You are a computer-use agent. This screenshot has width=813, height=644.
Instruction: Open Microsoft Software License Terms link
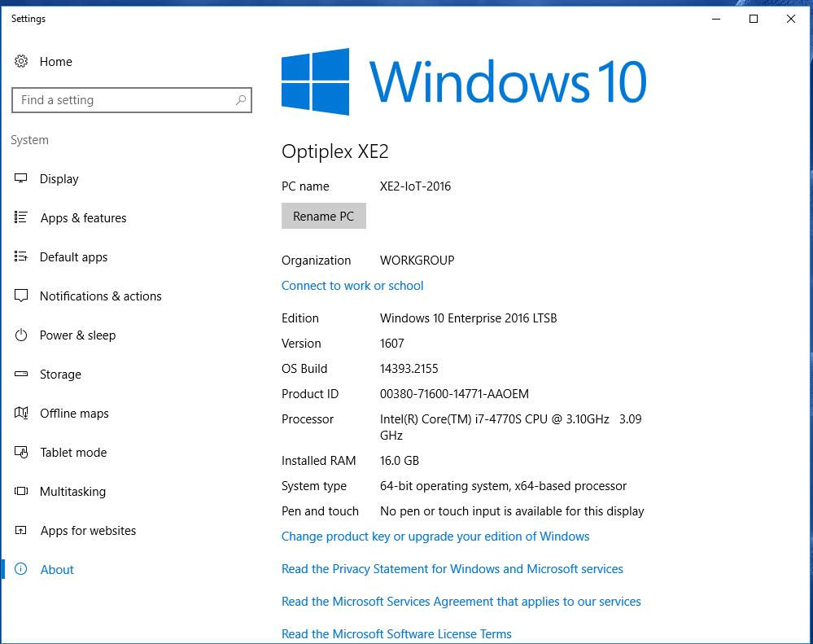point(396,633)
